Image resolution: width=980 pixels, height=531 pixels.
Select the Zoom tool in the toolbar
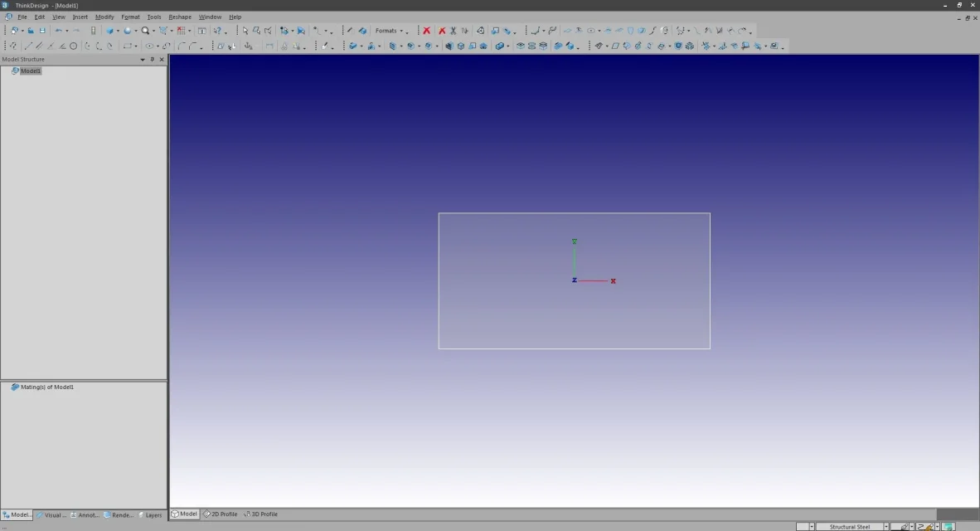pos(145,31)
